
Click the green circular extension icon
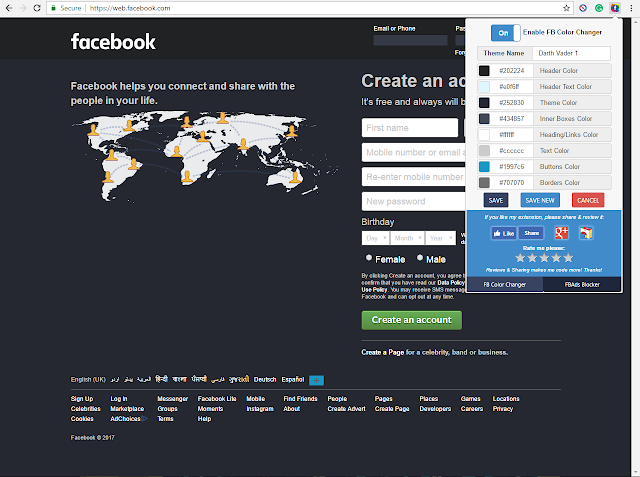(599, 8)
